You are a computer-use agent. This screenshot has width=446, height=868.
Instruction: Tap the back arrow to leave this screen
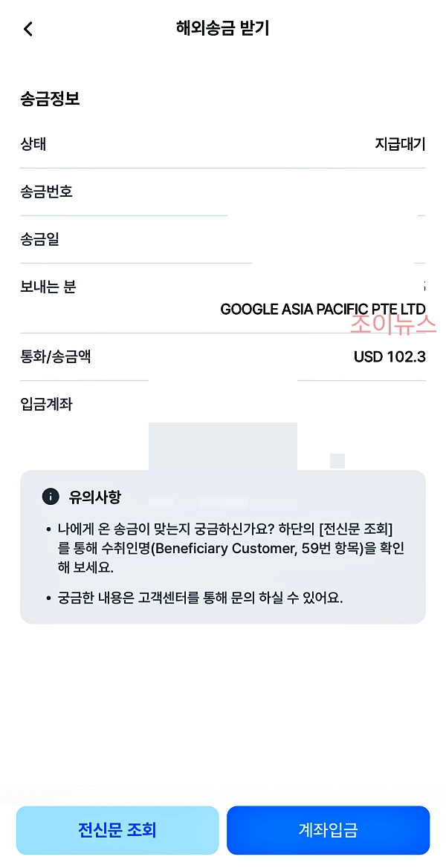click(x=28, y=29)
